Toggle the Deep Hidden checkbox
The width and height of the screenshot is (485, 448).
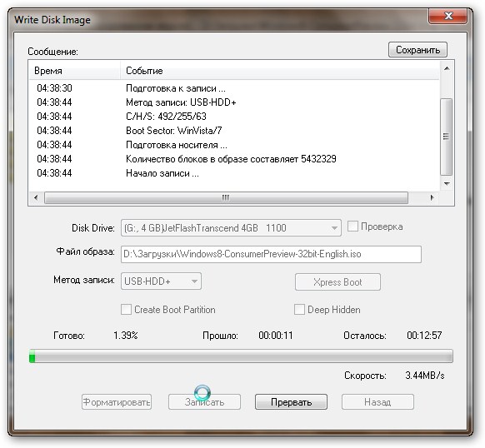coord(299,310)
